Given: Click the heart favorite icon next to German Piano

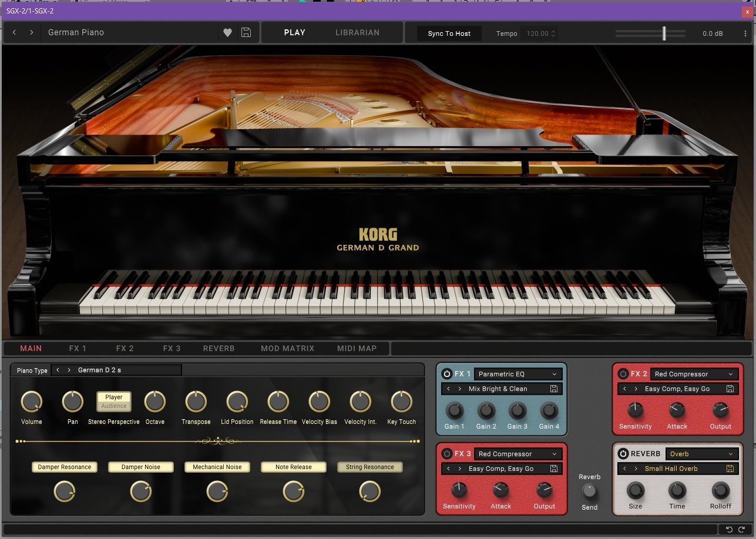Looking at the screenshot, I should (228, 32).
